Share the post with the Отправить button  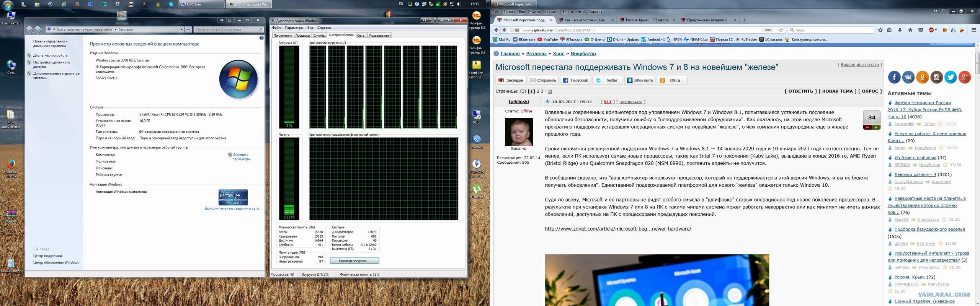543,80
